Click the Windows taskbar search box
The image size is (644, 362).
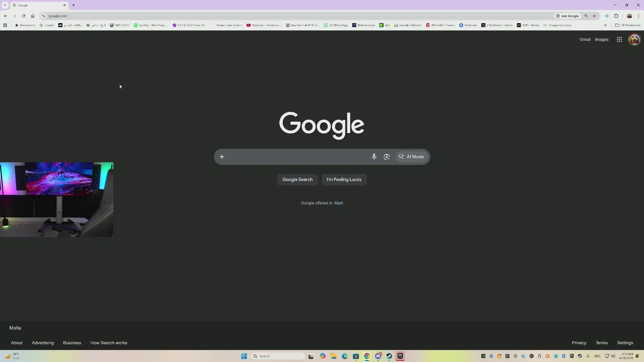(278, 356)
